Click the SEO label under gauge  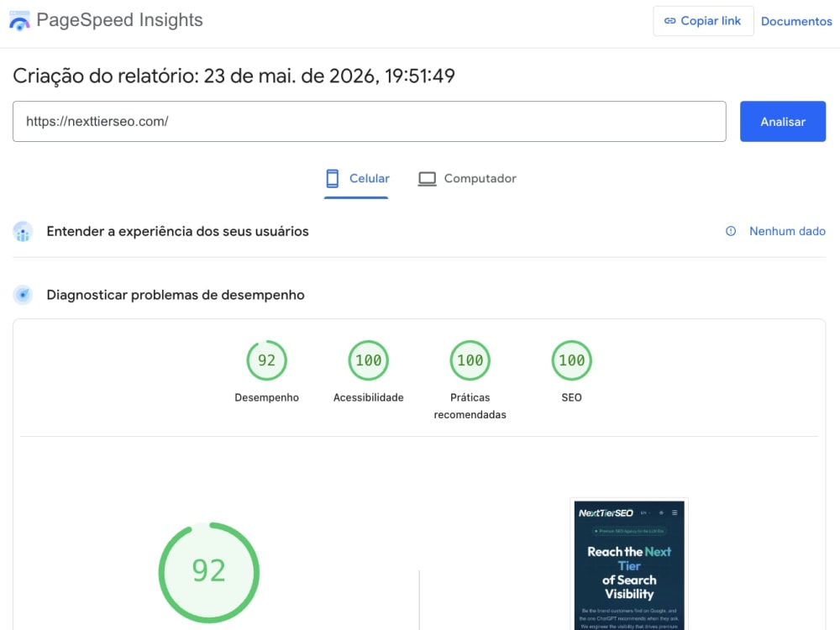pos(571,397)
